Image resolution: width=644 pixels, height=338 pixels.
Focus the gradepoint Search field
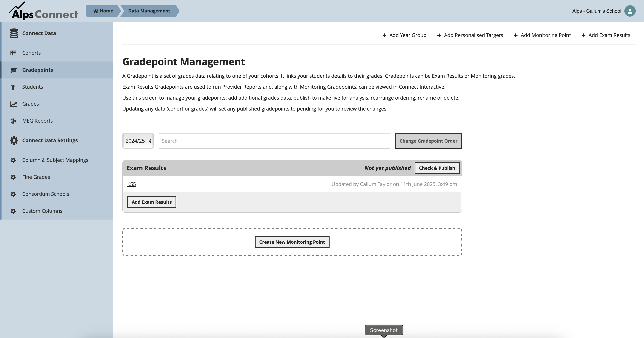click(274, 141)
